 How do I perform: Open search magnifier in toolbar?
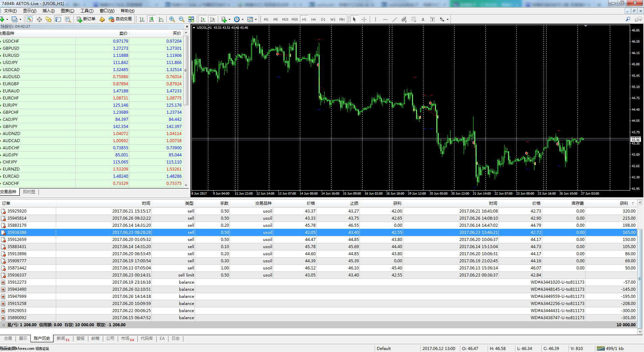628,19
